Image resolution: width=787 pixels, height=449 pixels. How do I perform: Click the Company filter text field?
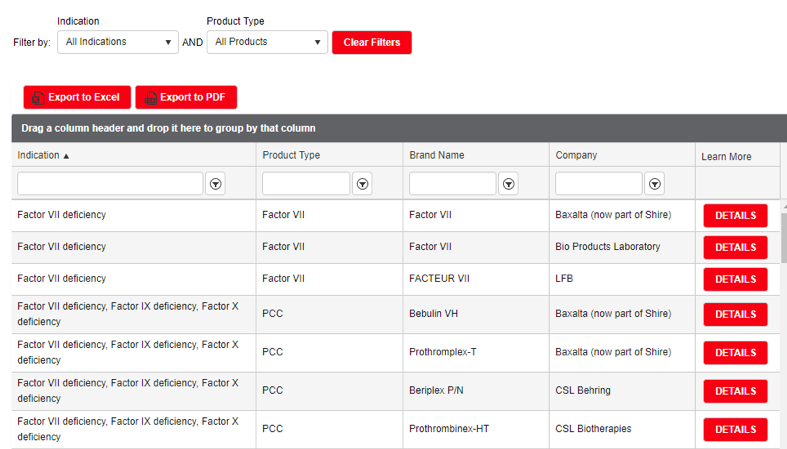coord(599,184)
